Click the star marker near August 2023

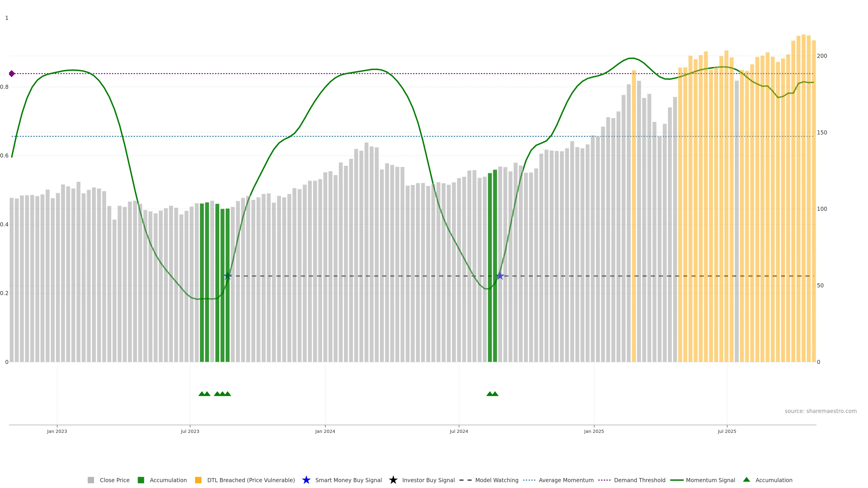tap(228, 276)
